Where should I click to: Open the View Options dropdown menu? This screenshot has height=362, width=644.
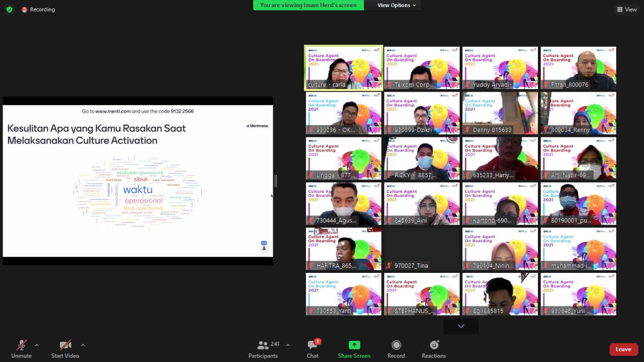coord(396,5)
